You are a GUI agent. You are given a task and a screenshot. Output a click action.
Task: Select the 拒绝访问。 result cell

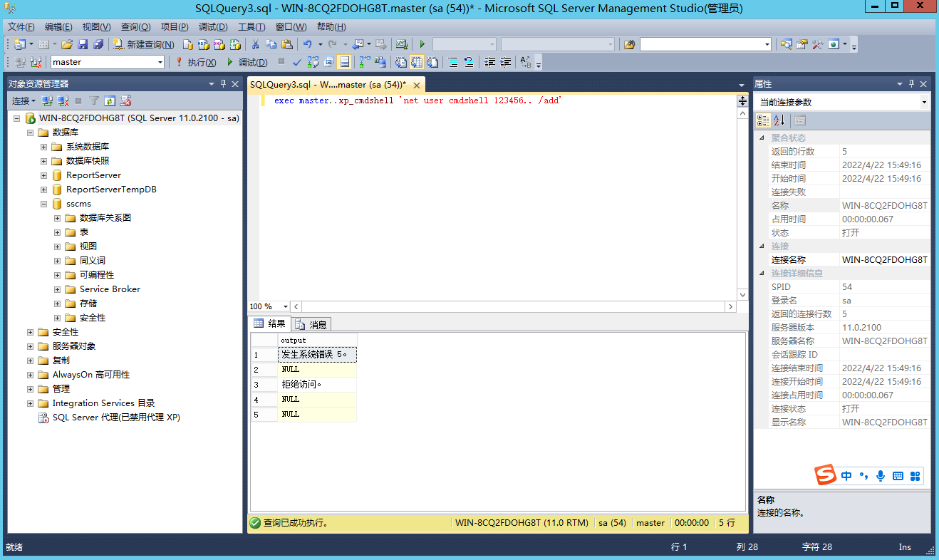coord(317,385)
